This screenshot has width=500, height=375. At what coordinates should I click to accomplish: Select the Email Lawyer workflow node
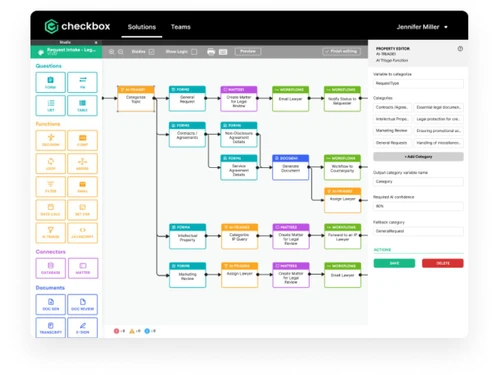pos(290,99)
